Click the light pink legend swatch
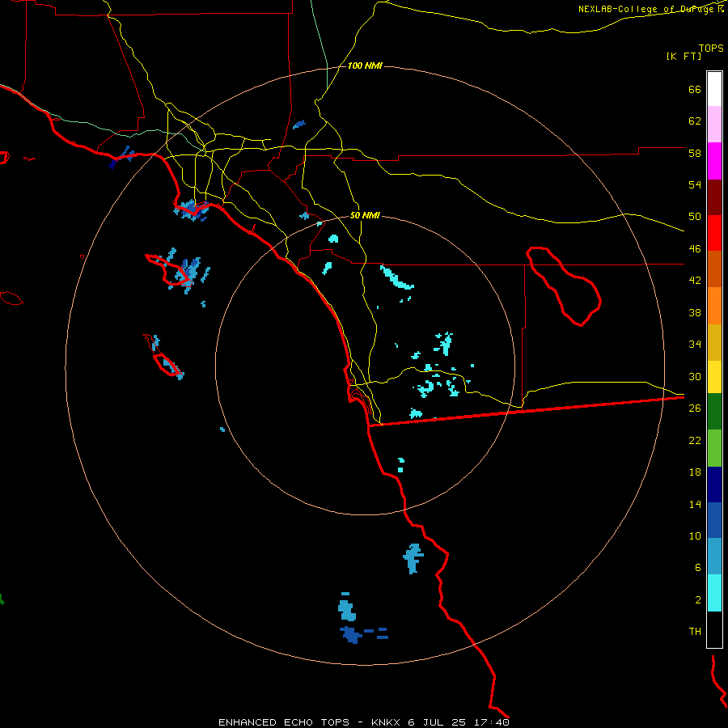The width and height of the screenshot is (728, 728). tap(714, 125)
